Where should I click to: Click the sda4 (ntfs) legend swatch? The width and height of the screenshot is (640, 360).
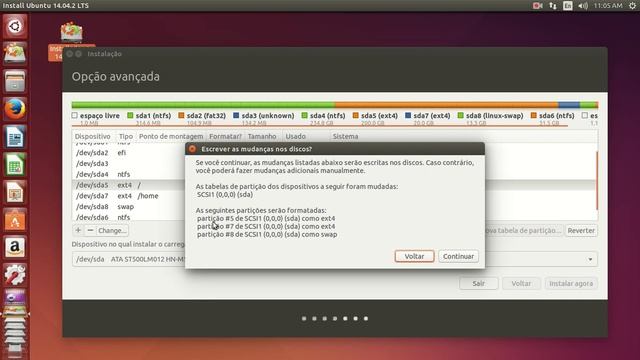pos(304,116)
